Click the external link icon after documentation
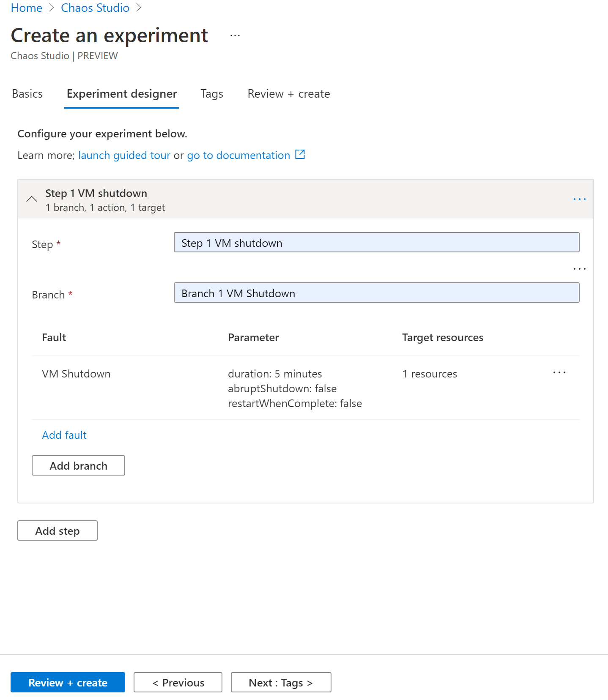 tap(300, 155)
